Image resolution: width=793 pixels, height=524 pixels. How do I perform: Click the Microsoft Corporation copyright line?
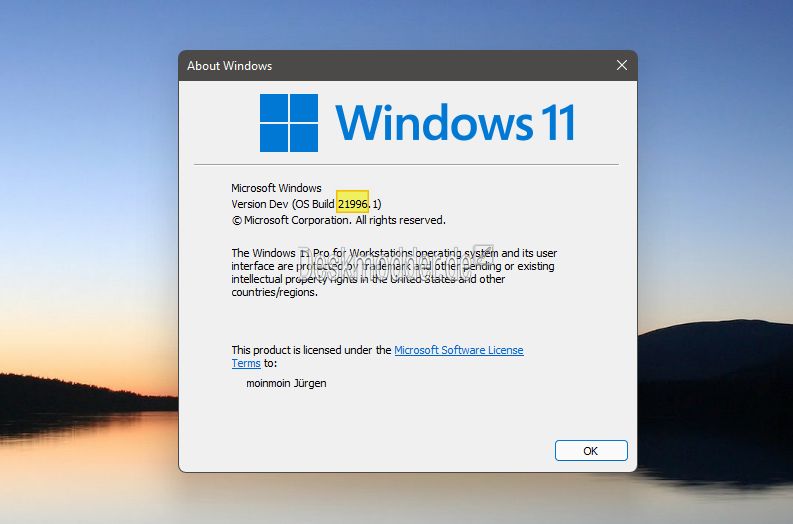click(x=338, y=220)
